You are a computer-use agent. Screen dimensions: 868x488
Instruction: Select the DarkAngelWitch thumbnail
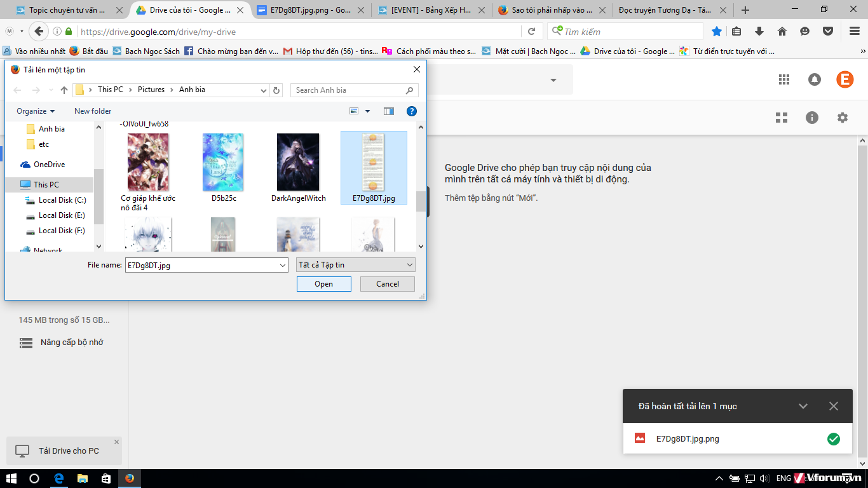coord(298,163)
